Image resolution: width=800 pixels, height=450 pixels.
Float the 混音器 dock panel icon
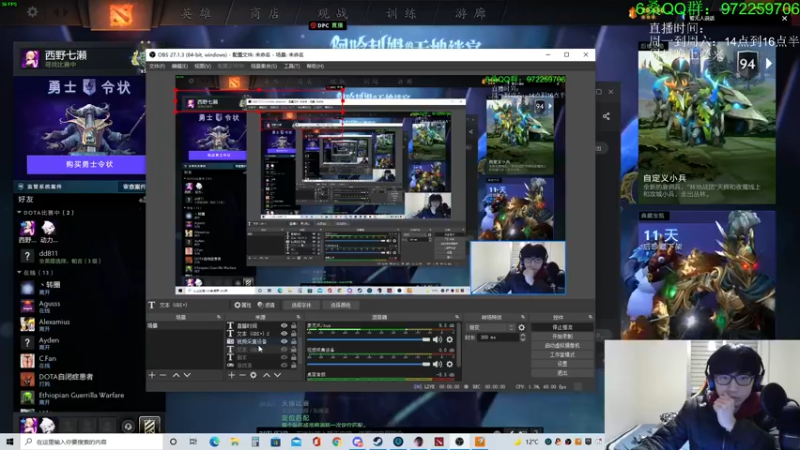[x=457, y=317]
